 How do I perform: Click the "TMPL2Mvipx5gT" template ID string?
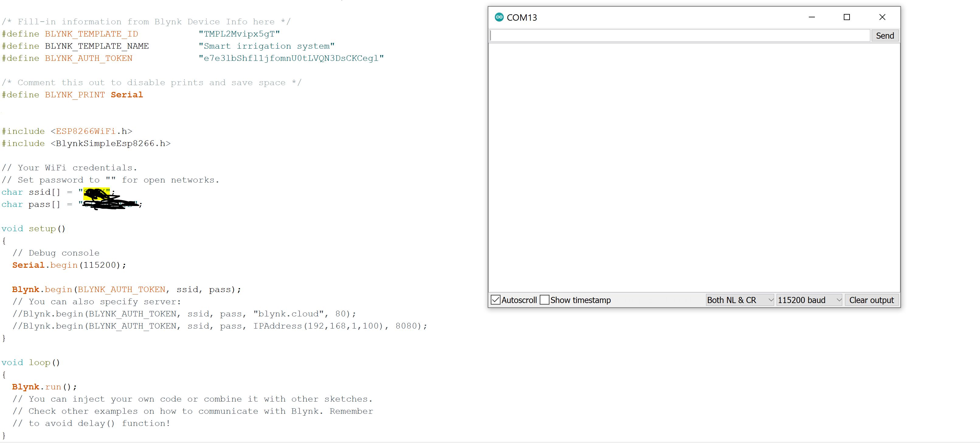[x=239, y=34]
